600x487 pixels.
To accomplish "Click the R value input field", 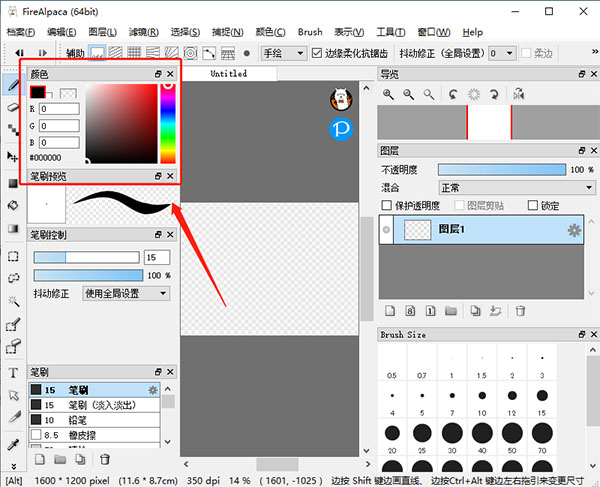I will coord(59,109).
